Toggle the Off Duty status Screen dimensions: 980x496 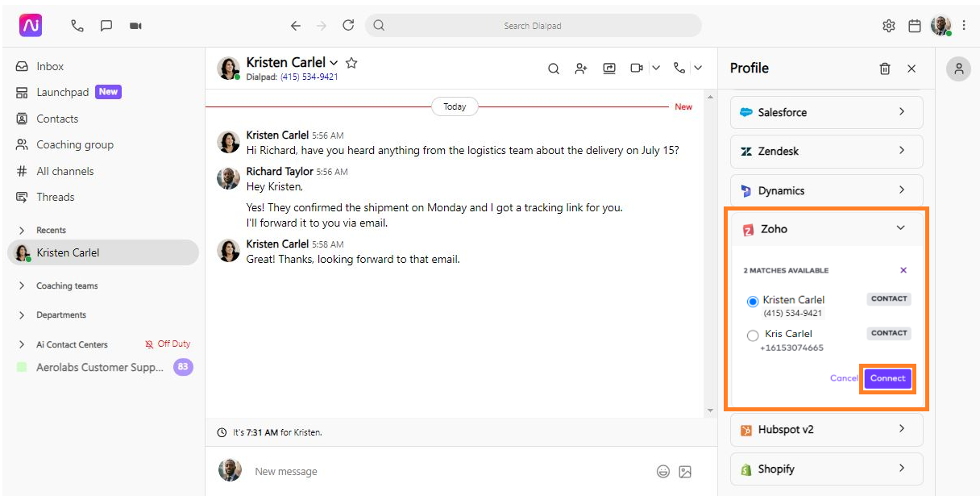[168, 344]
